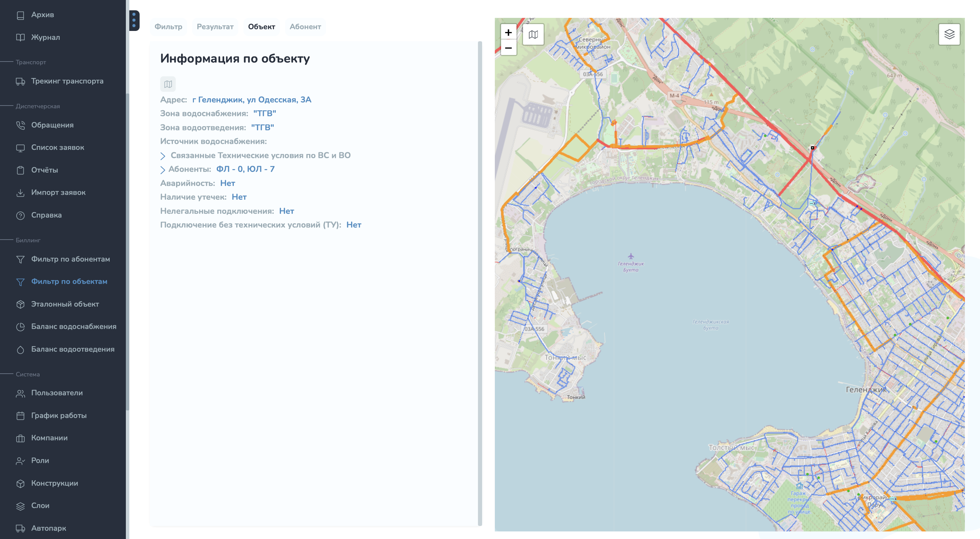The height and width of the screenshot is (539, 980).
Task: Open Баланс водоснабжения section
Action: (74, 326)
